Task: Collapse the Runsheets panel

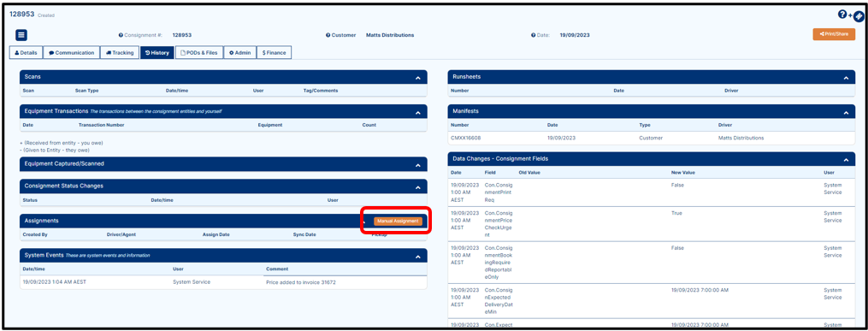Action: click(846, 78)
